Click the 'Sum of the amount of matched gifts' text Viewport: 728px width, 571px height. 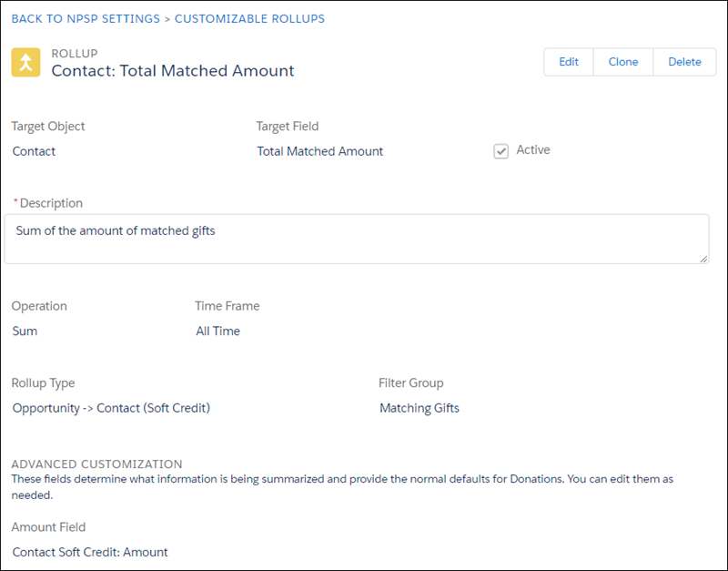point(116,231)
